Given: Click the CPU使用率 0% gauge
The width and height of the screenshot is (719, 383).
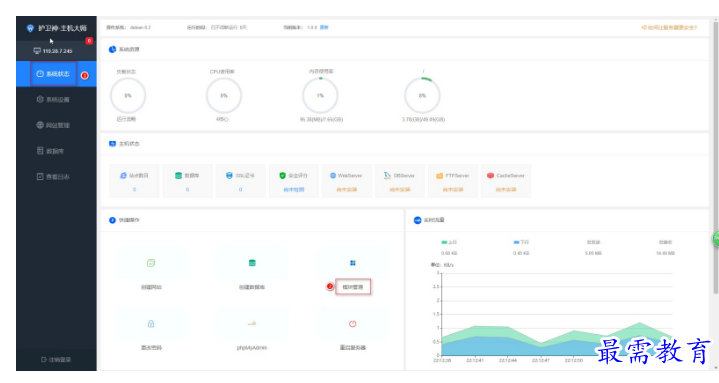Looking at the screenshot, I should [224, 95].
